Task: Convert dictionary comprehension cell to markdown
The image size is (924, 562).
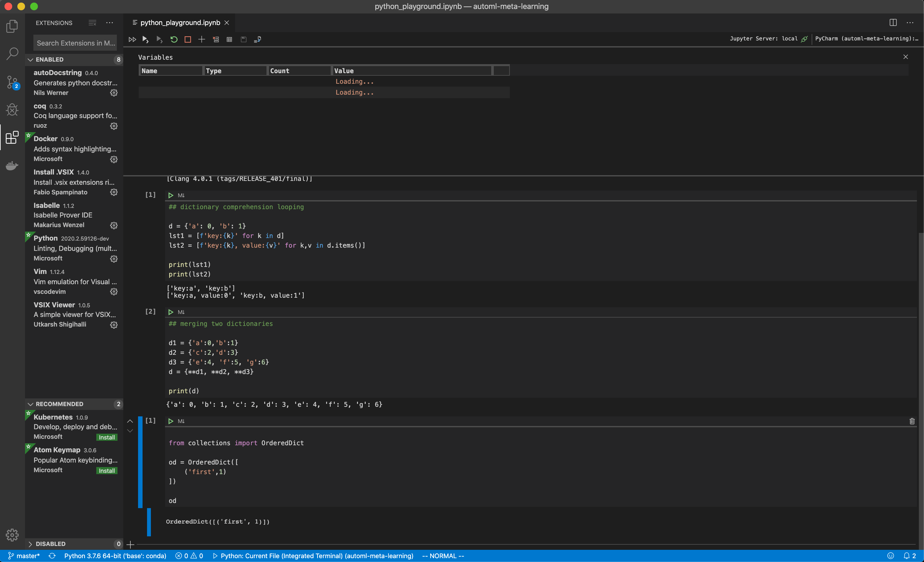Action: coord(181,195)
